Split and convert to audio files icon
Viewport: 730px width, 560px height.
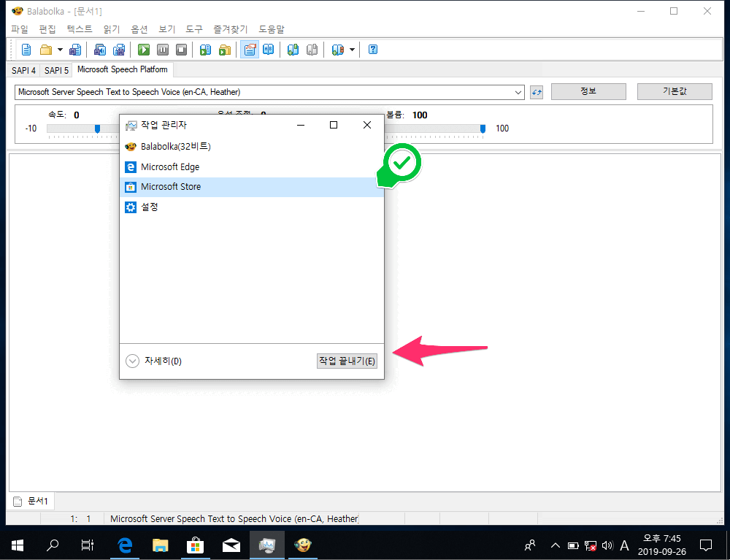tap(119, 50)
